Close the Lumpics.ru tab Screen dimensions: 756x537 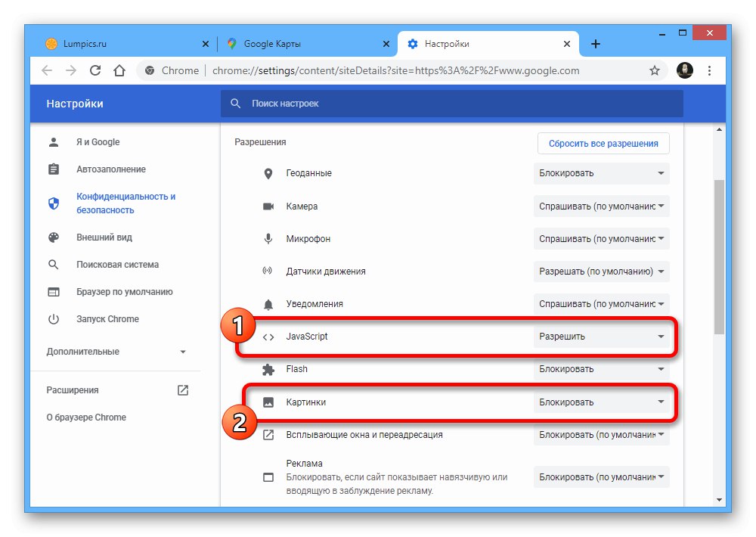point(206,44)
